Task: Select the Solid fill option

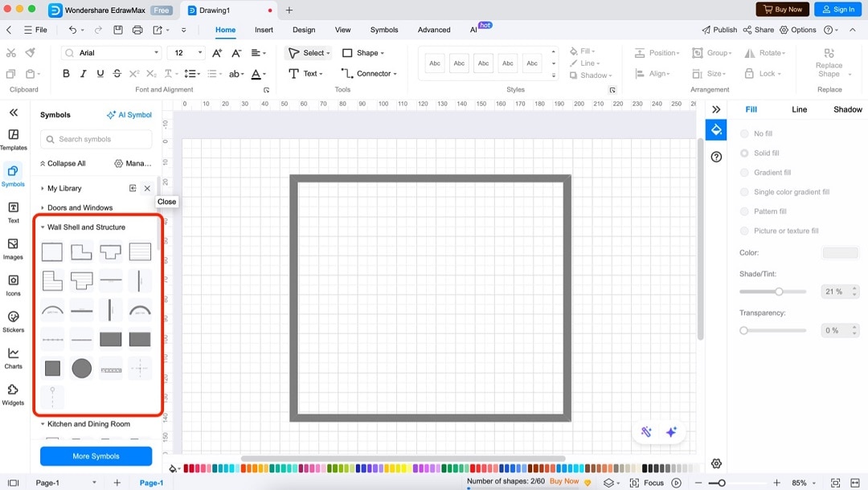Action: [x=744, y=153]
